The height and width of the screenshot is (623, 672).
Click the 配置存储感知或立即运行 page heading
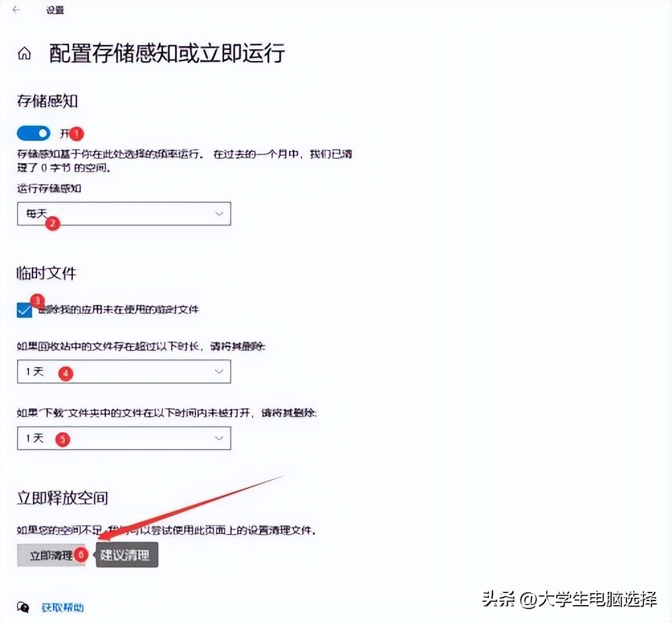pos(165,54)
